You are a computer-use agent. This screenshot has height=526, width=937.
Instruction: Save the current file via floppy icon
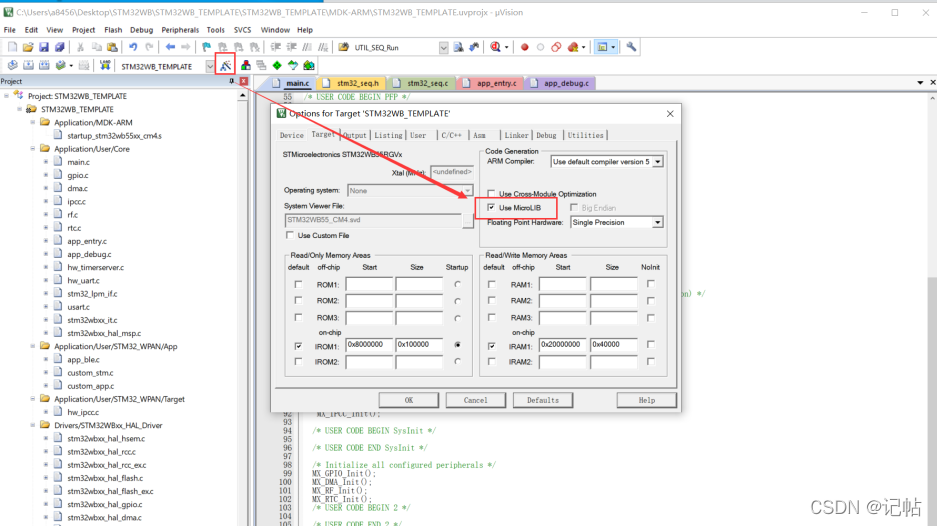click(44, 47)
